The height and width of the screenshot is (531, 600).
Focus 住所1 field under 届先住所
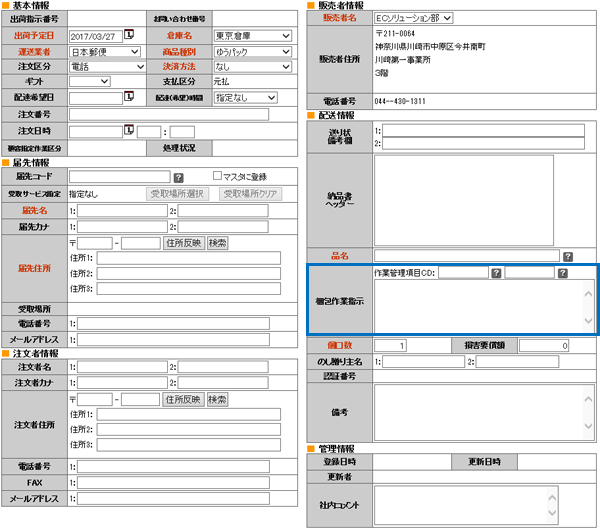189,258
